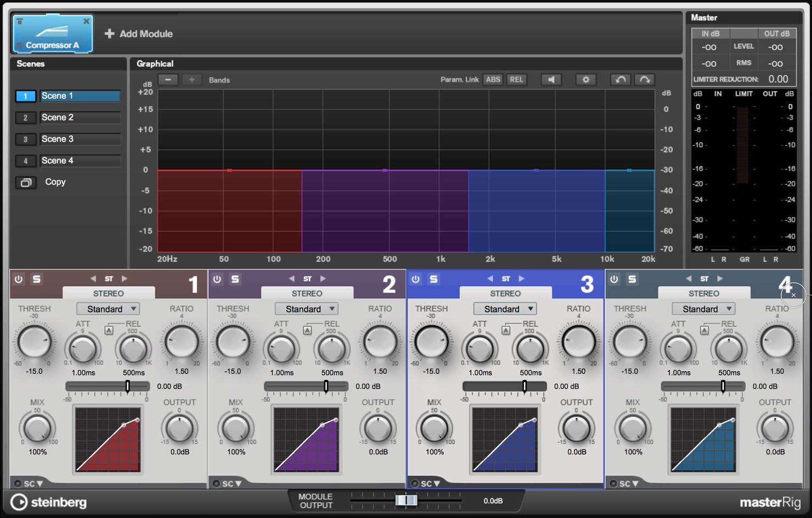
Task: Click Add Module
Action: click(139, 33)
